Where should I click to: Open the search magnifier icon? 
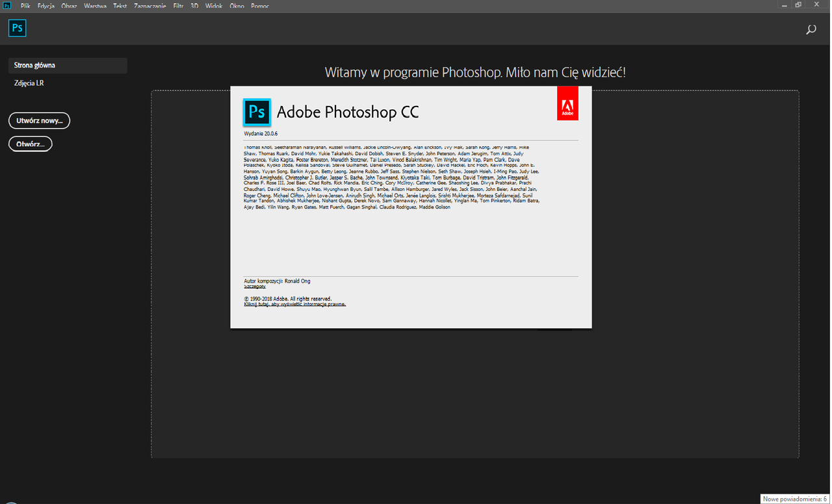[811, 29]
